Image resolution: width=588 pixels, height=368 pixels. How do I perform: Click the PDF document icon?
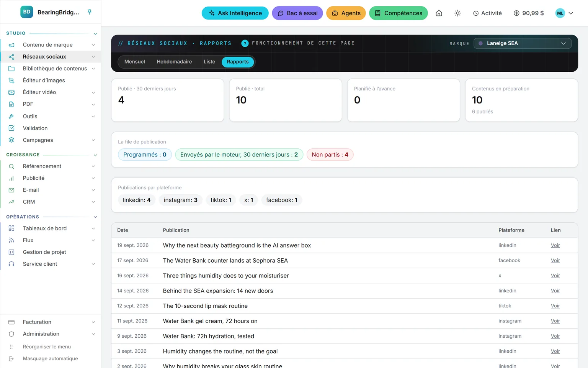point(11,104)
